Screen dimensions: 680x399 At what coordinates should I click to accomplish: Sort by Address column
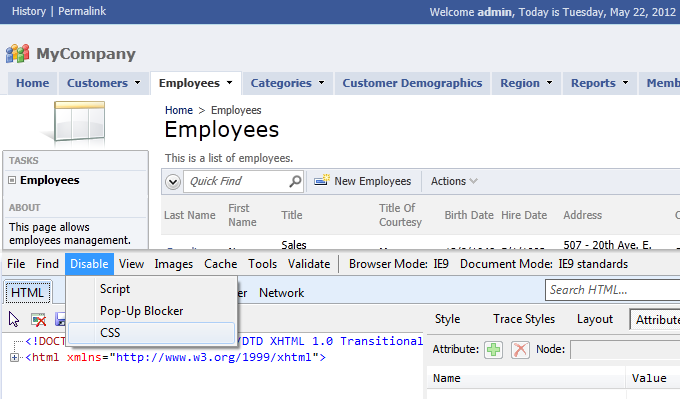point(582,215)
